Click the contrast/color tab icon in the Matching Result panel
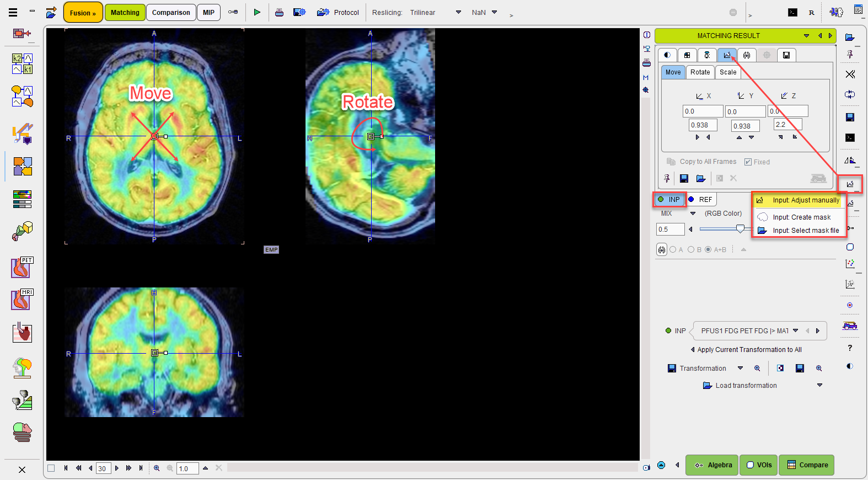Viewport: 868px width, 480px height. click(x=667, y=55)
